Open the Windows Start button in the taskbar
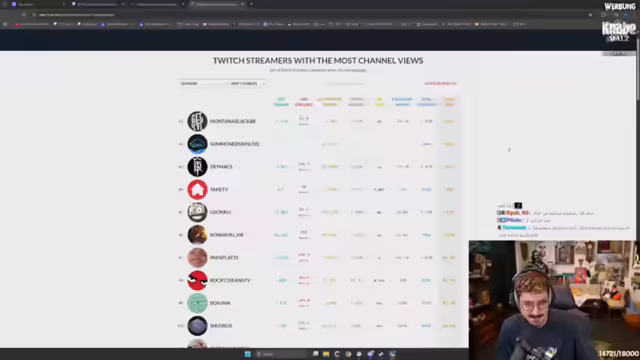This screenshot has width=640, height=360. [x=248, y=354]
